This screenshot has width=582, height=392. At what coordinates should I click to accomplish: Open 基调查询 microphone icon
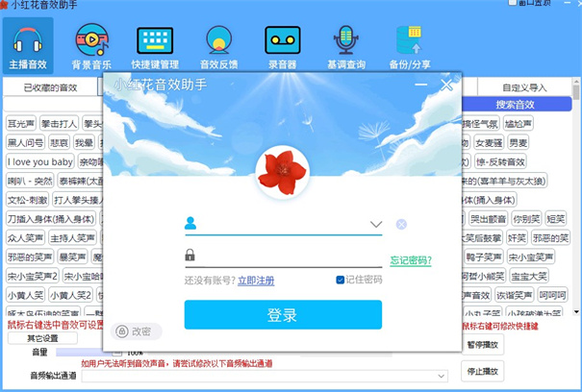(345, 44)
